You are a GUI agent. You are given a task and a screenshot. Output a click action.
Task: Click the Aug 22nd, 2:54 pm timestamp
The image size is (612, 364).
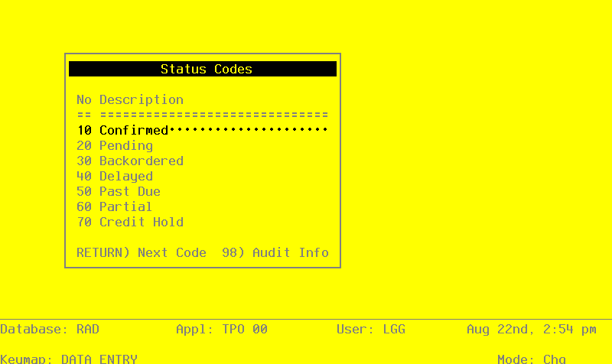coord(532,330)
